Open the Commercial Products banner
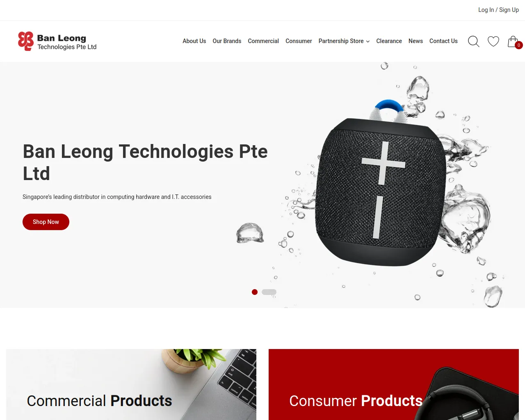 pos(131,384)
